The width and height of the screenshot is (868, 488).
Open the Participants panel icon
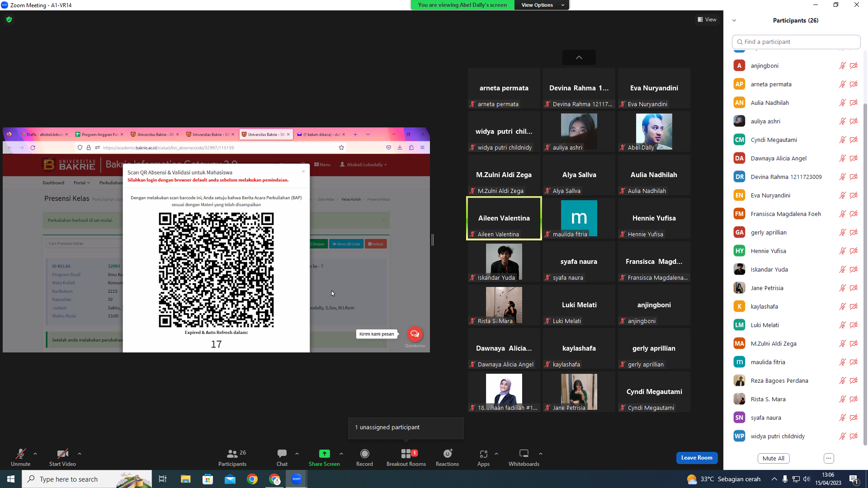232,454
